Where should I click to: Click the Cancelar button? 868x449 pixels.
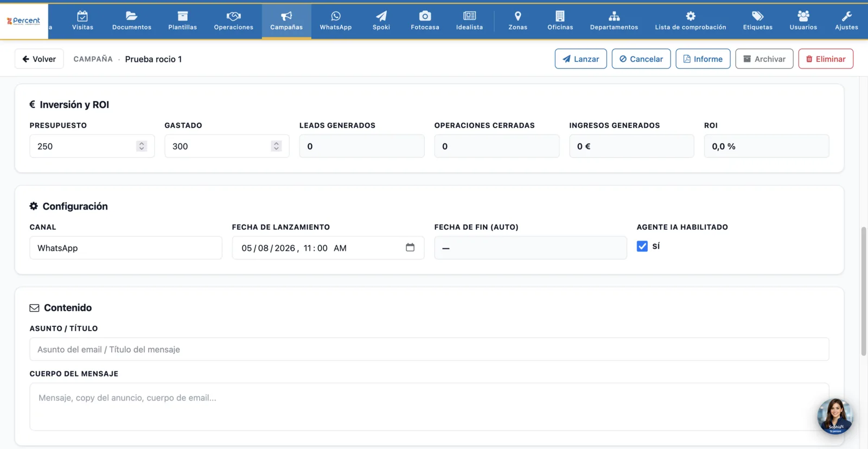coord(641,59)
